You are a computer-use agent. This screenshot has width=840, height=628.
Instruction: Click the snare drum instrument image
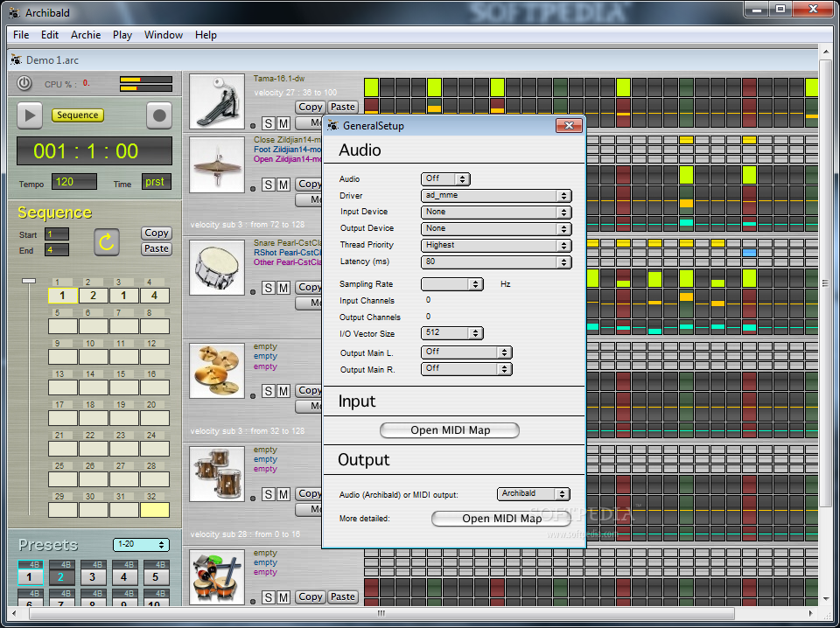tap(217, 268)
